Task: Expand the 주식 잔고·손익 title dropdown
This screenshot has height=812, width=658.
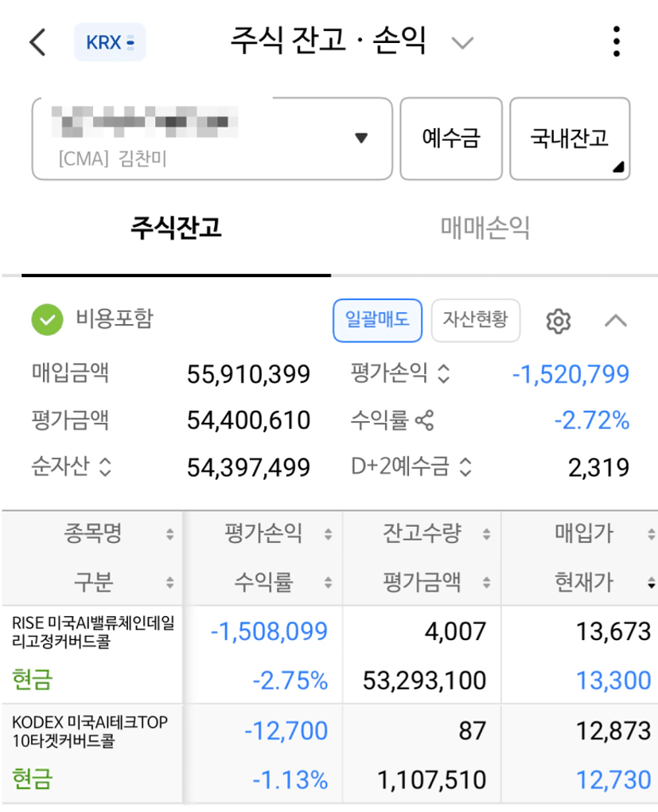Action: coord(462,42)
